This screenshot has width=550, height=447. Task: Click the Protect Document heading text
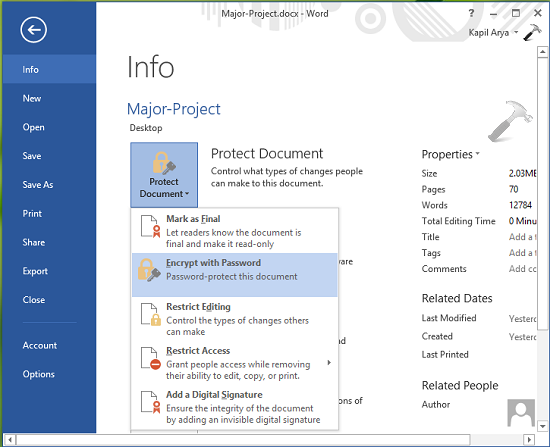pos(267,154)
